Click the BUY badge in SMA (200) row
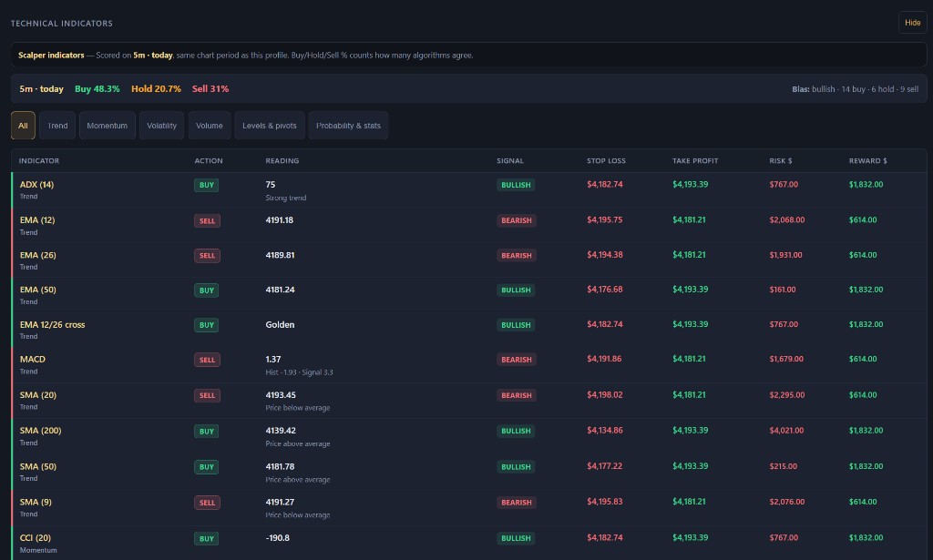This screenshot has width=933, height=560. coord(207,431)
